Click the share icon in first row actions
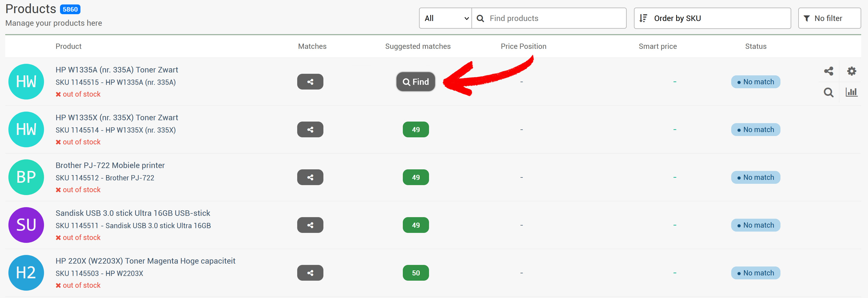868x298 pixels. (x=828, y=71)
